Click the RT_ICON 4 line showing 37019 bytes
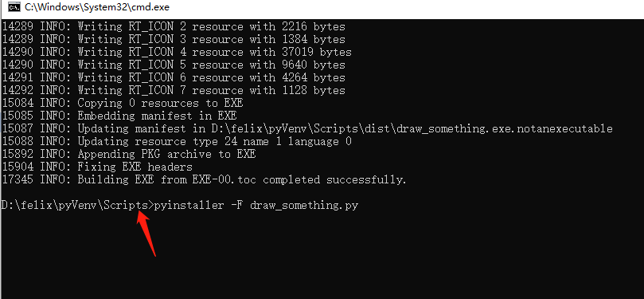The image size is (644, 299). pos(177,53)
